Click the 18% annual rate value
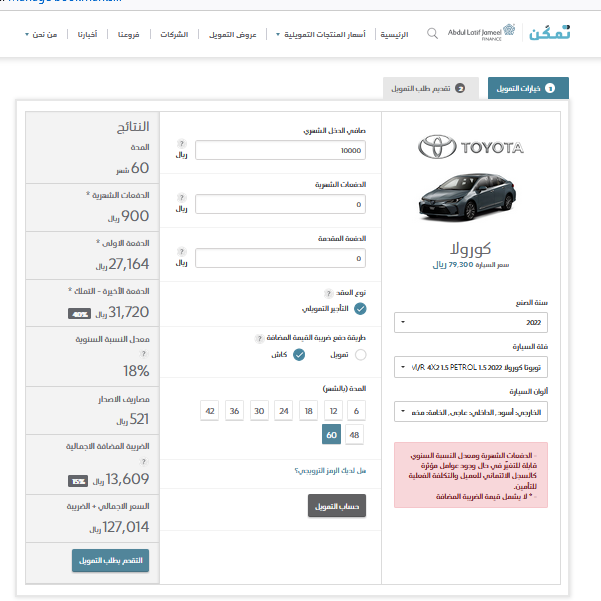This screenshot has height=601, width=601. click(136, 371)
